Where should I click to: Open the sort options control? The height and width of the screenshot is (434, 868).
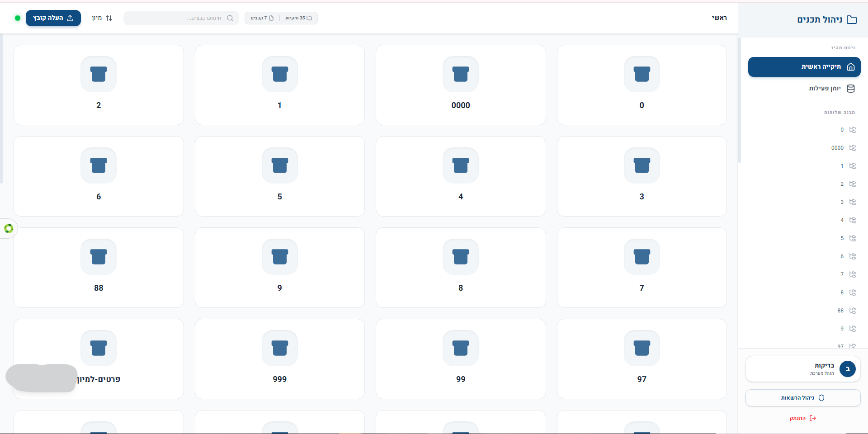point(102,18)
